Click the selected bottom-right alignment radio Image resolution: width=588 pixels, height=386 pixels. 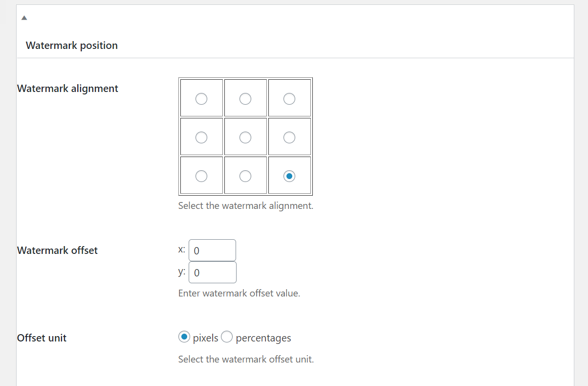(x=289, y=176)
